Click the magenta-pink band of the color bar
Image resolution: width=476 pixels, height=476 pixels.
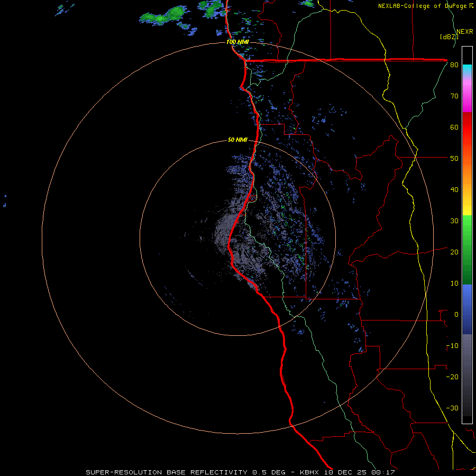pos(467,97)
